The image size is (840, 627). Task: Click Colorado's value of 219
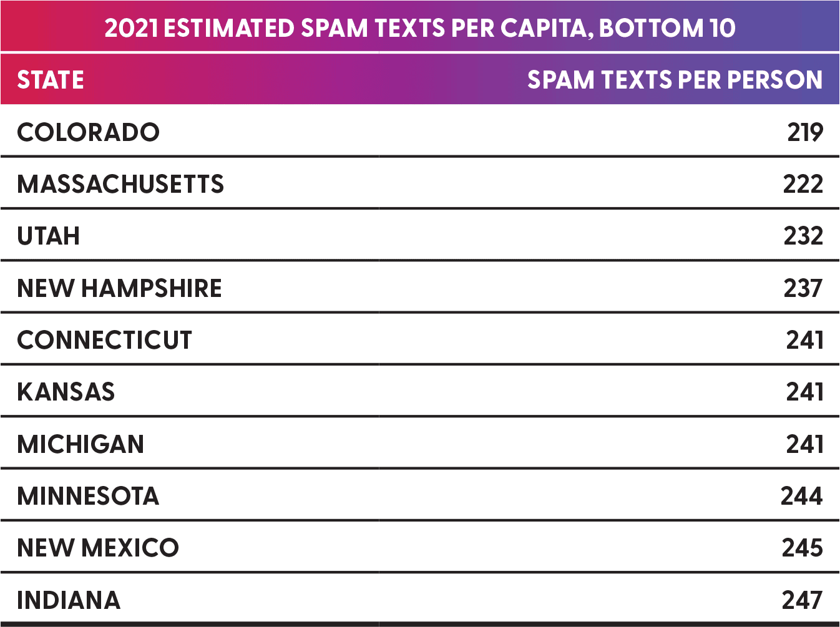[x=805, y=132]
